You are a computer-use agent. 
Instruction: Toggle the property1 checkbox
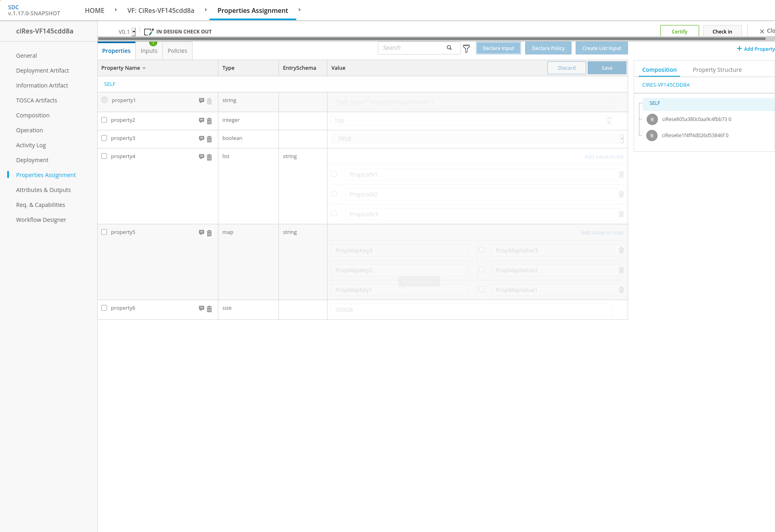coord(105,100)
